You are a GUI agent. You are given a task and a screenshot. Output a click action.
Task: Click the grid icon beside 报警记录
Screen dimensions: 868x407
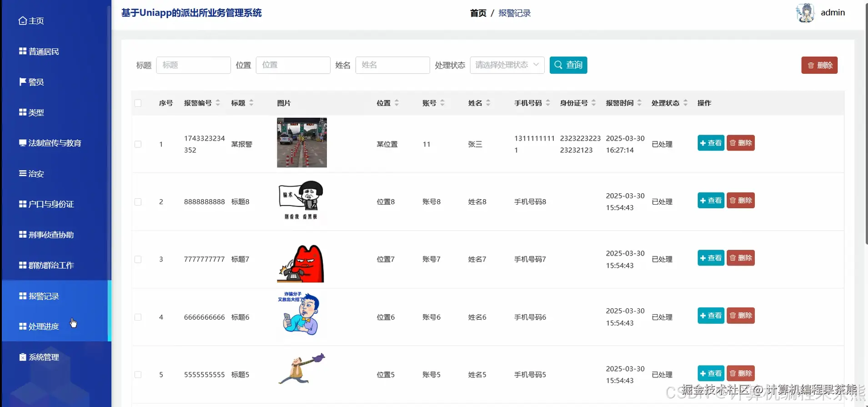click(x=23, y=296)
